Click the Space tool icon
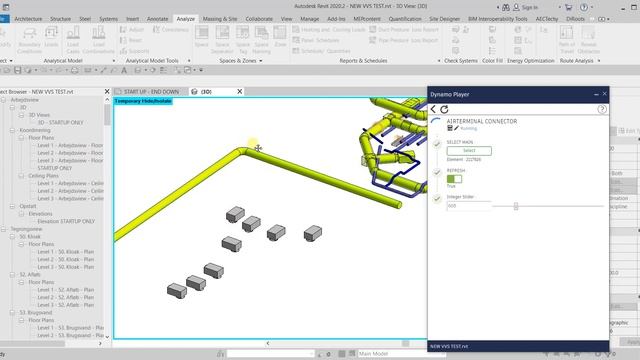 tap(202, 33)
